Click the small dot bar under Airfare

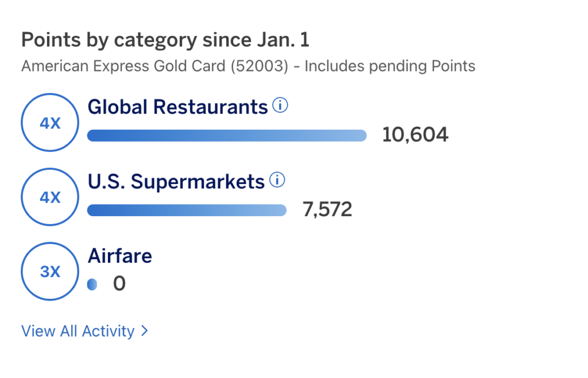(92, 285)
